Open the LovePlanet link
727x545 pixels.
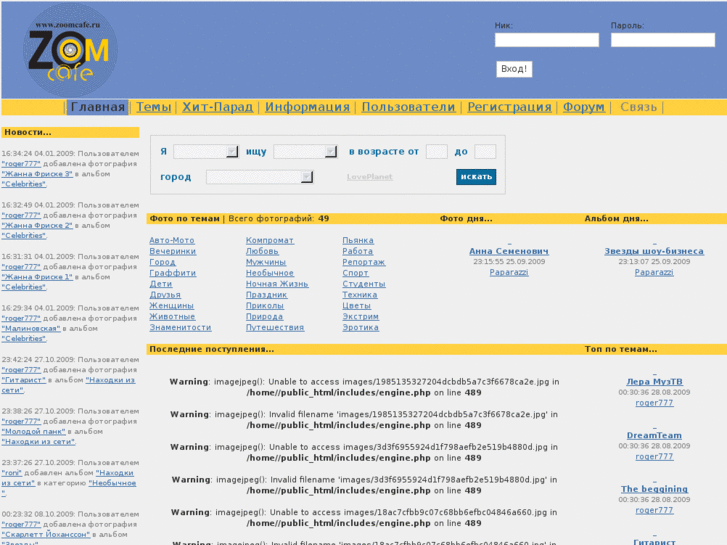click(370, 177)
